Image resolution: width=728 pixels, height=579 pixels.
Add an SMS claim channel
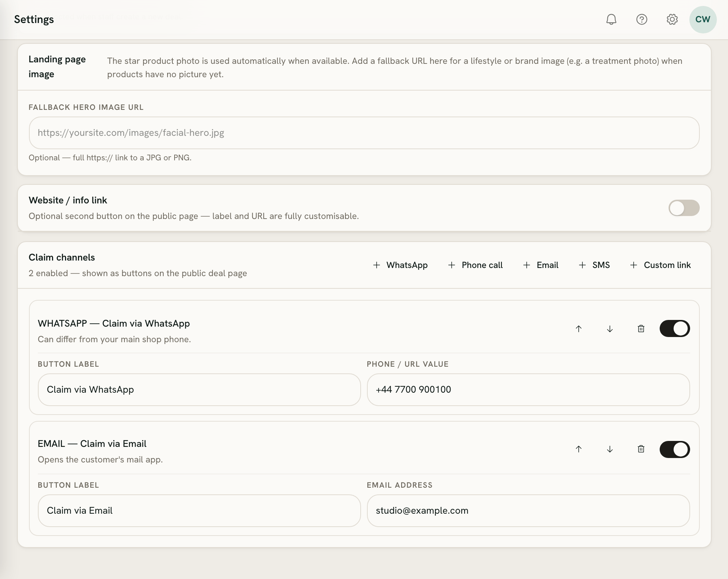click(594, 265)
